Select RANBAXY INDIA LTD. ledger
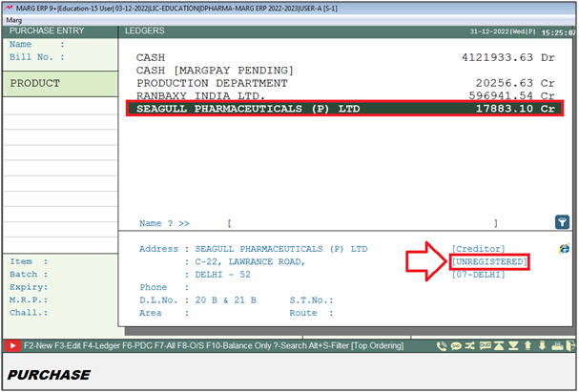Screen dimensions: 579x392 click(x=345, y=95)
